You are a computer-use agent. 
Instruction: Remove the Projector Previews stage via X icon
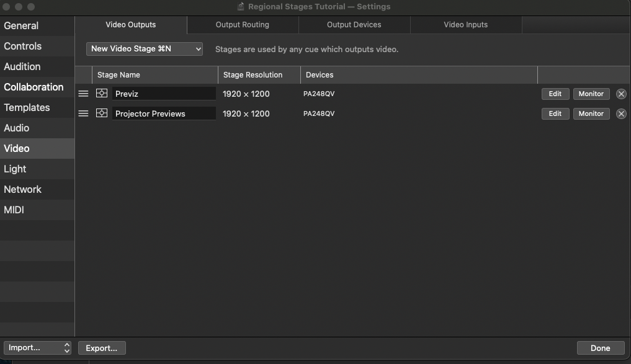pyautogui.click(x=621, y=114)
